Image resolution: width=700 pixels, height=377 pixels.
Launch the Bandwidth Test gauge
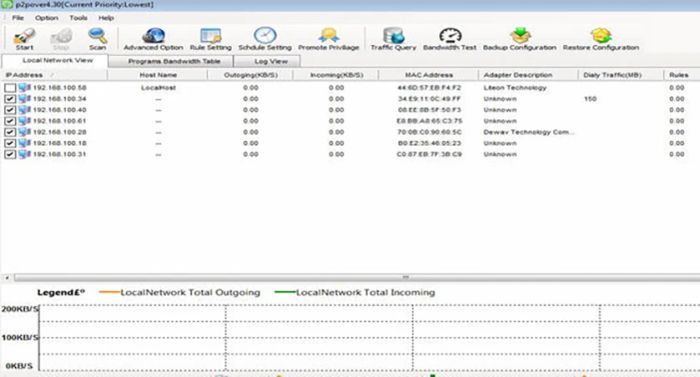pos(450,36)
